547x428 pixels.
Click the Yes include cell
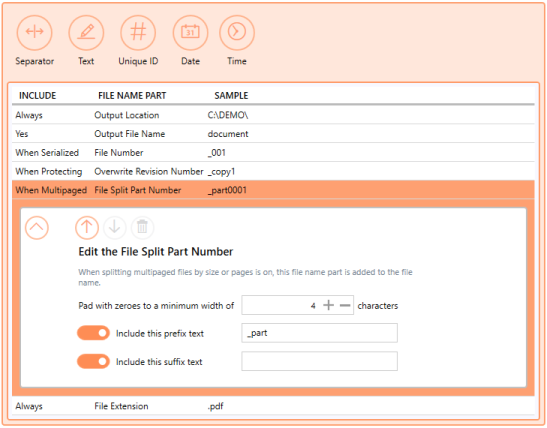pyautogui.click(x=22, y=134)
